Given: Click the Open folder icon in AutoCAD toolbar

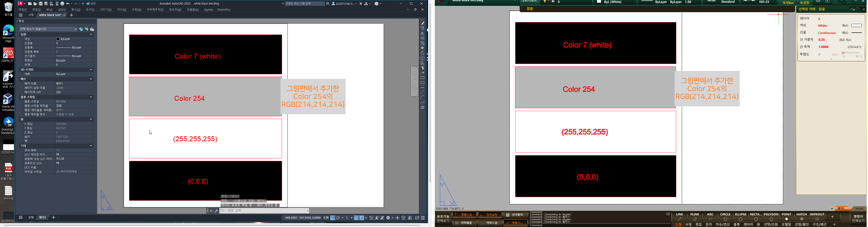Looking at the screenshot, I should pyautogui.click(x=35, y=4).
